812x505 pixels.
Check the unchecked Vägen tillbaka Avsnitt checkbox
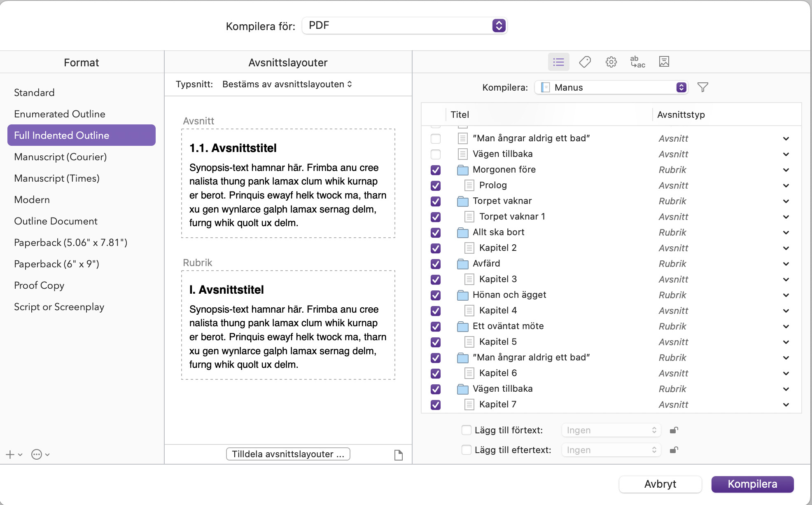[435, 154]
